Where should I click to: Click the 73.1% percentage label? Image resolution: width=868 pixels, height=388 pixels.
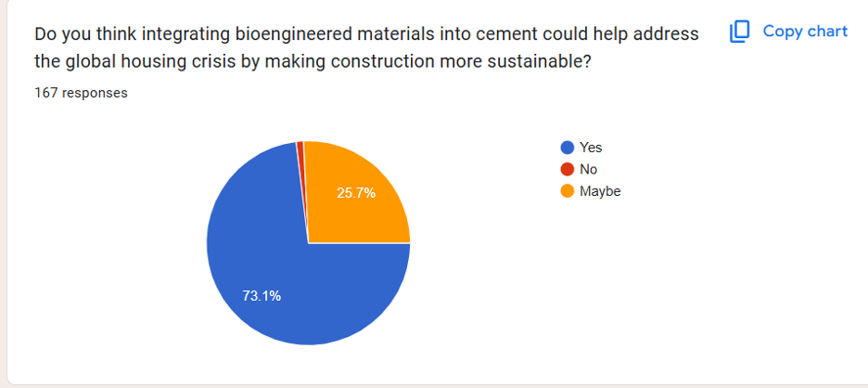coord(261,296)
